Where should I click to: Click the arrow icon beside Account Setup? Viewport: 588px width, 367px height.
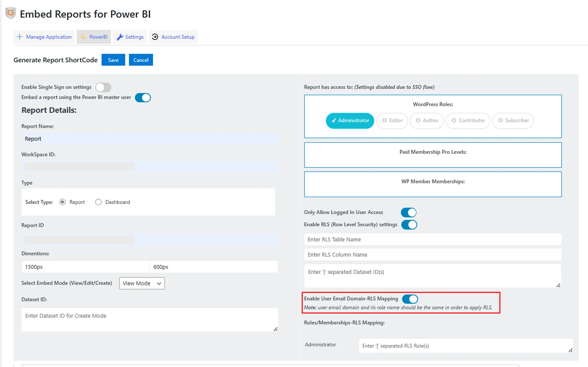coord(155,37)
